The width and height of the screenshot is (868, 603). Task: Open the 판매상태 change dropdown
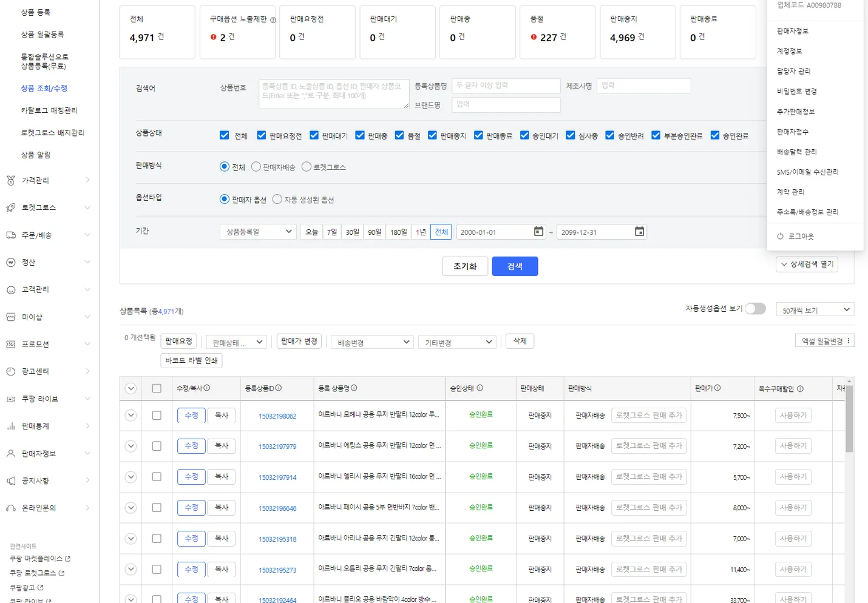pyautogui.click(x=237, y=342)
